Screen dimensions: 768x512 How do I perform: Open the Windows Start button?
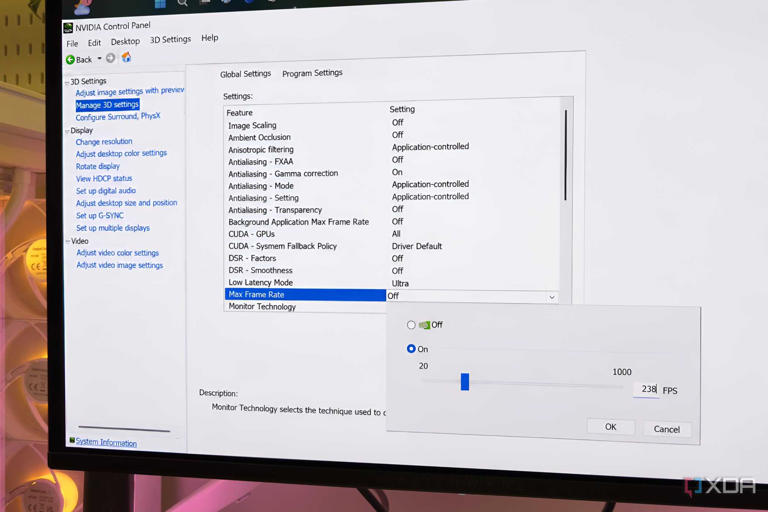[160, 3]
